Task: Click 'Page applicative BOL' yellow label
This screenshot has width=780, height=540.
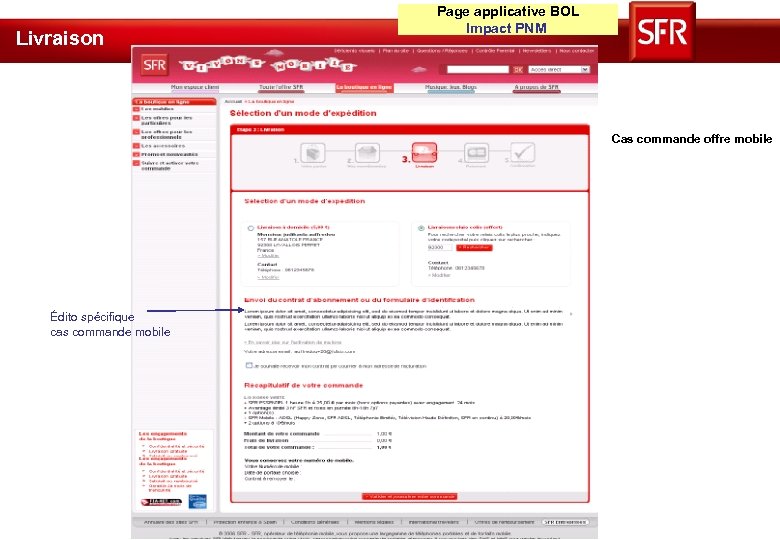Action: click(x=508, y=11)
